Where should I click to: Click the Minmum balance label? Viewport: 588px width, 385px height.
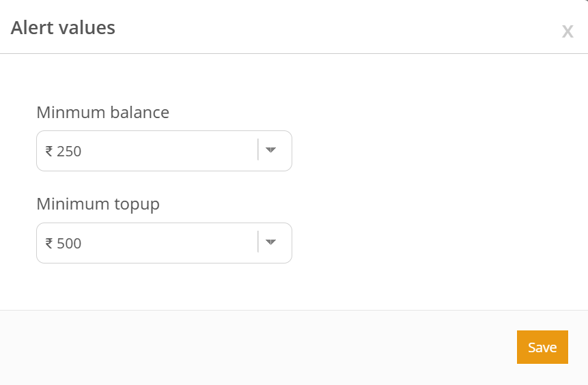102,112
